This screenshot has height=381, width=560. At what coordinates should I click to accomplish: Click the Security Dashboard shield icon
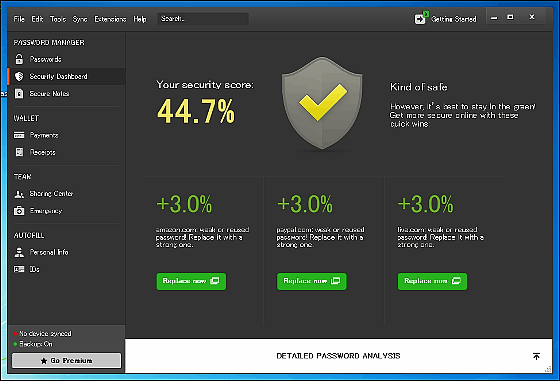(x=19, y=76)
